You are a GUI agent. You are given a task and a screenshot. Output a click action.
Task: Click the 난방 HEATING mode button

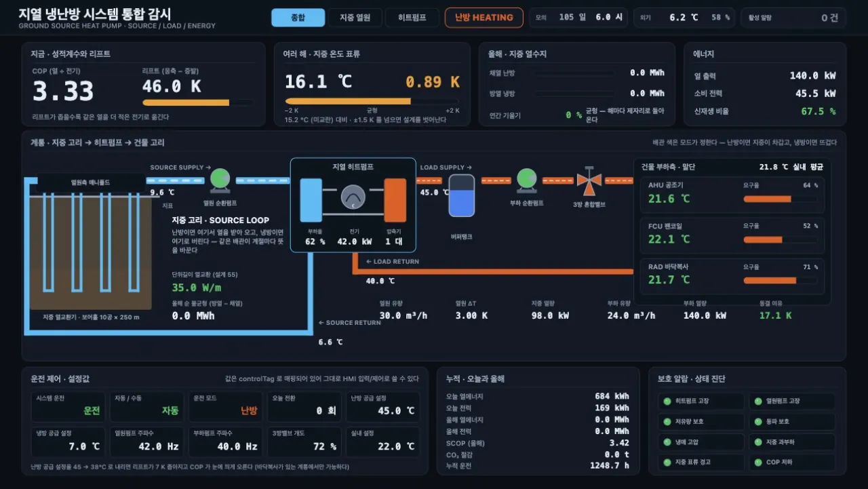click(484, 18)
